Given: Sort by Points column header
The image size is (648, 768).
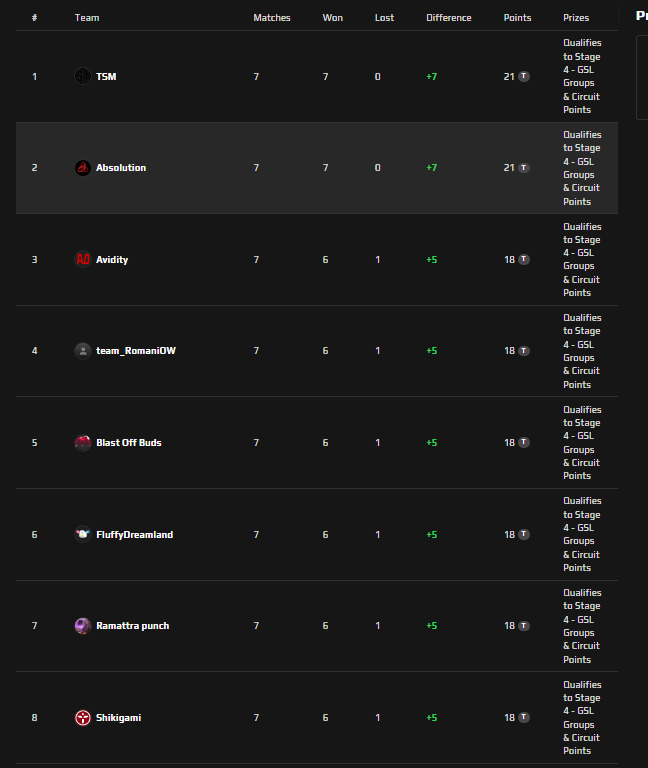Looking at the screenshot, I should pos(517,18).
